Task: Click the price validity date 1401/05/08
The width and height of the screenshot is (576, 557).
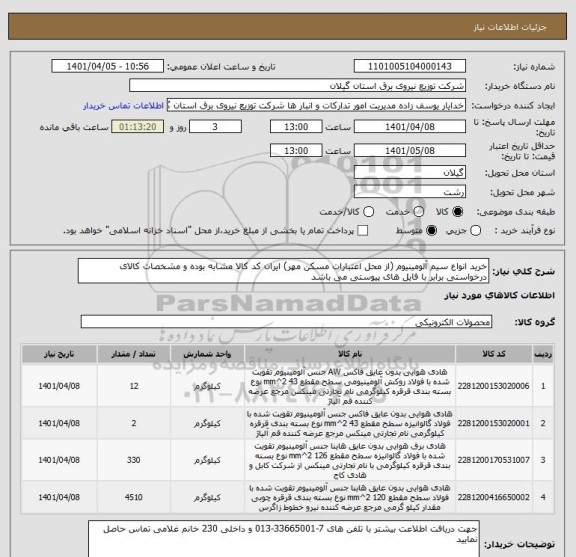Action: [410, 151]
